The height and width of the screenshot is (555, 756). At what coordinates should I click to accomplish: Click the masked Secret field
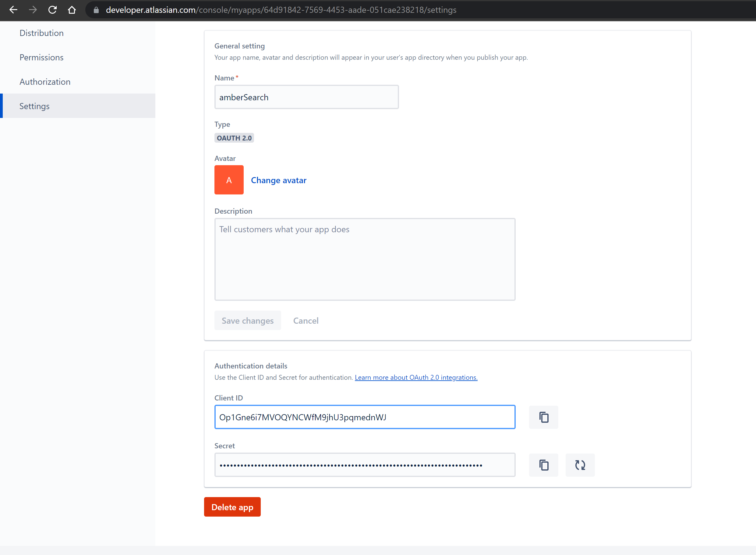click(x=365, y=465)
